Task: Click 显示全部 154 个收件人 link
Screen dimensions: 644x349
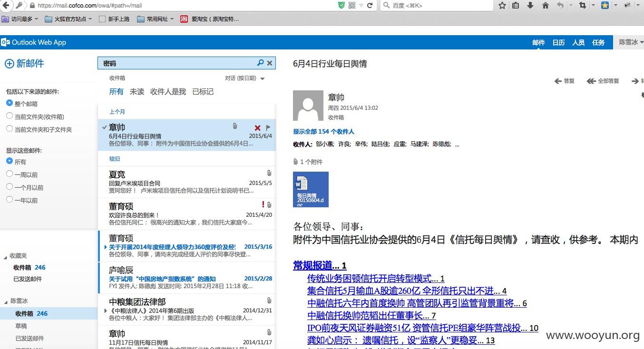Action: (323, 131)
